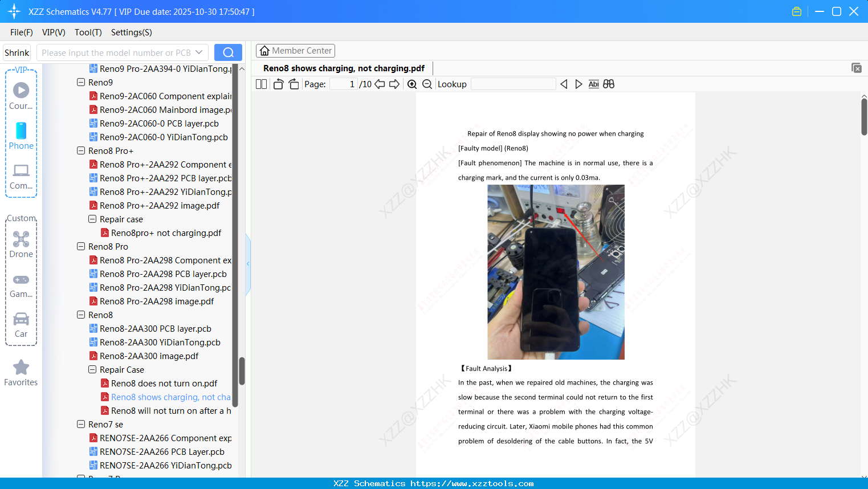Click the Page number input field
This screenshot has width=868, height=489.
pyautogui.click(x=344, y=84)
